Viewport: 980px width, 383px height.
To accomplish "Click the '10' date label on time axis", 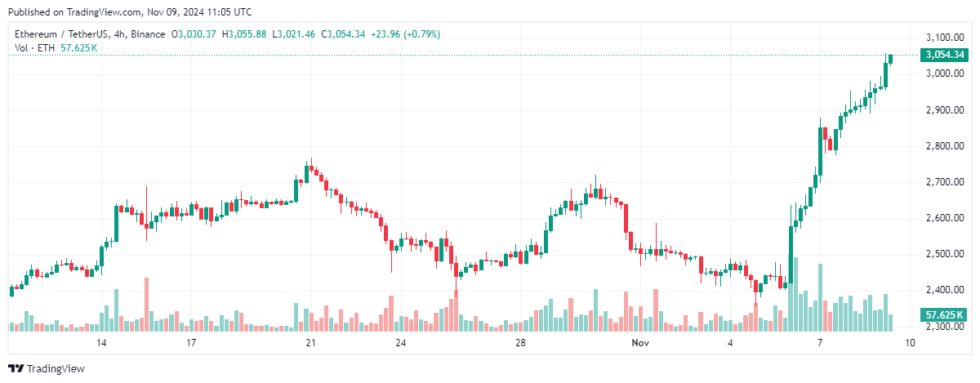I will [909, 343].
